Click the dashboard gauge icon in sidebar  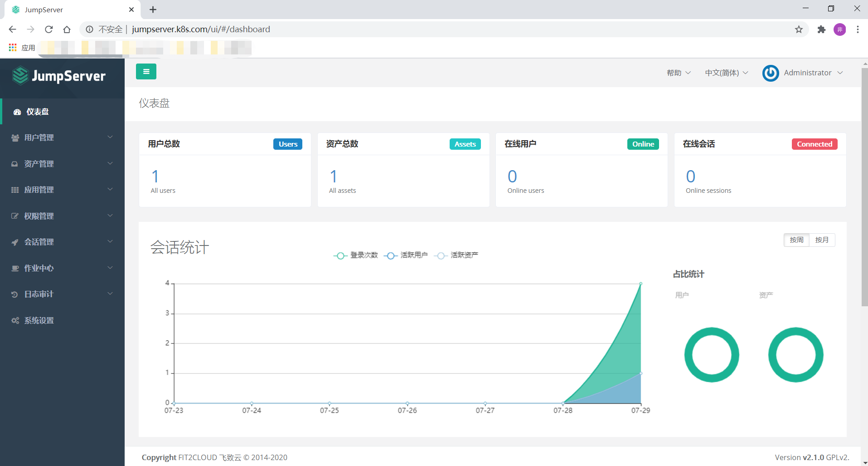[17, 112]
